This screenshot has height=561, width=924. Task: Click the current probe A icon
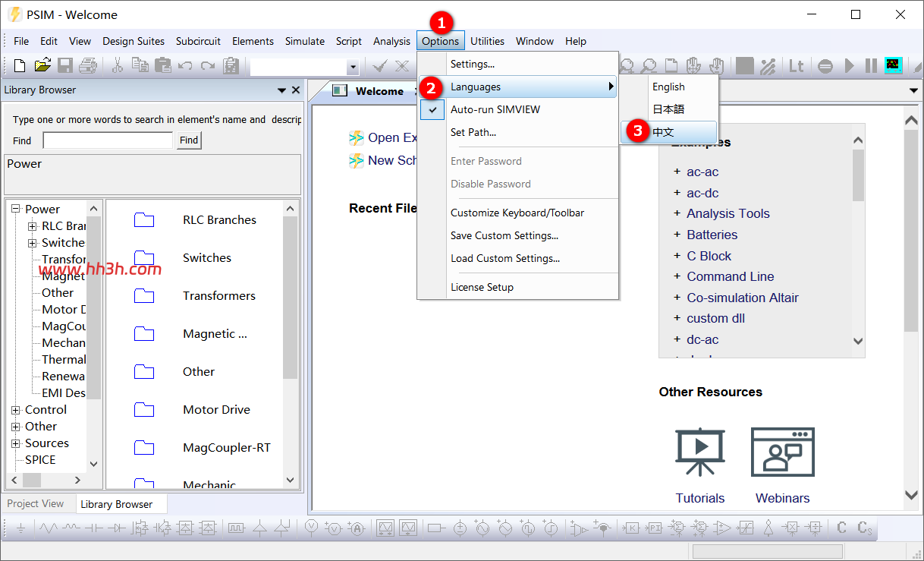(x=356, y=528)
